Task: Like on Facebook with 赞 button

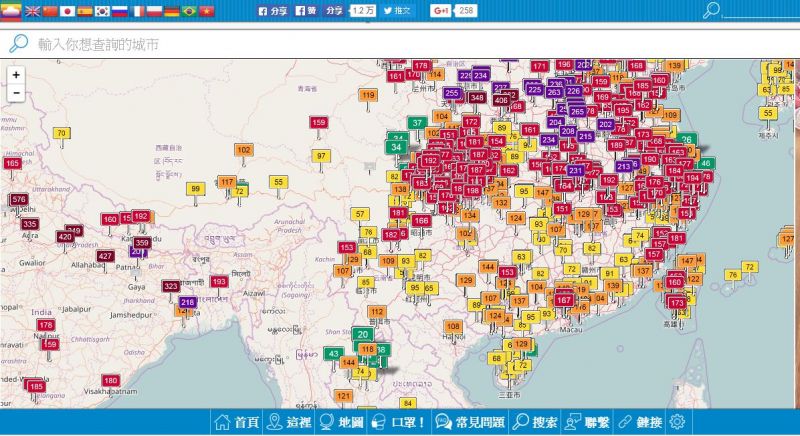Action: [306, 11]
